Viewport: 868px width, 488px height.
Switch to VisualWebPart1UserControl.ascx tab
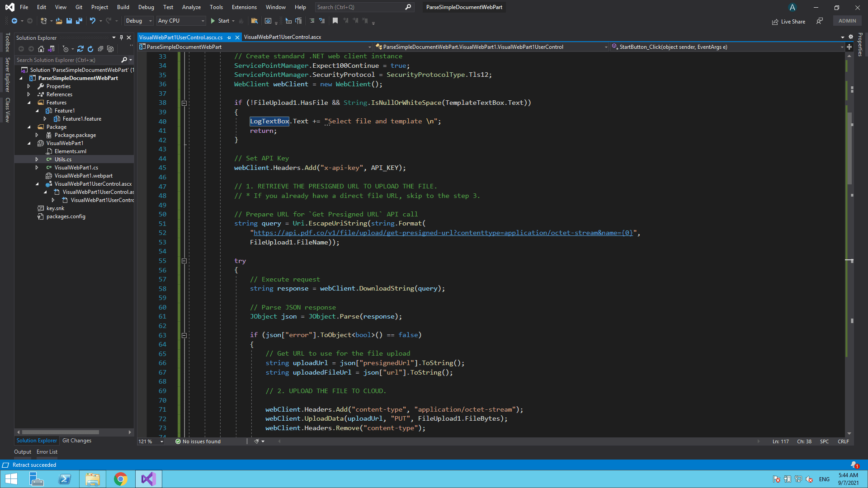pos(283,37)
